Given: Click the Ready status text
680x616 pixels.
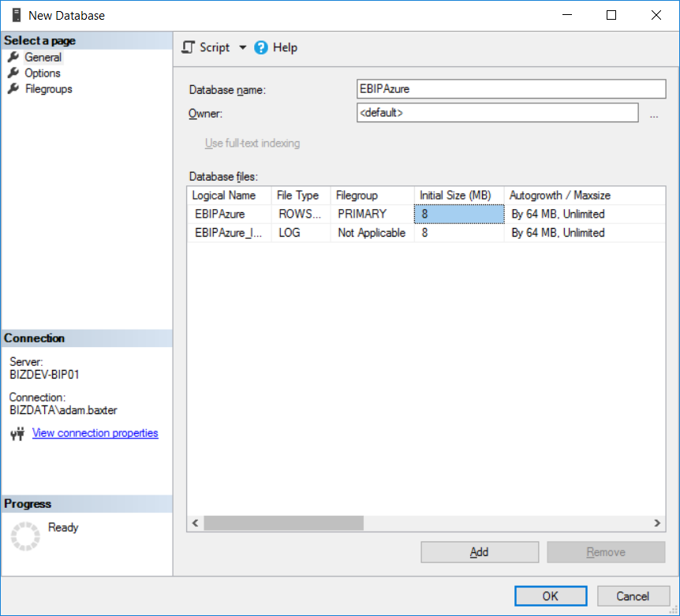Looking at the screenshot, I should [63, 527].
